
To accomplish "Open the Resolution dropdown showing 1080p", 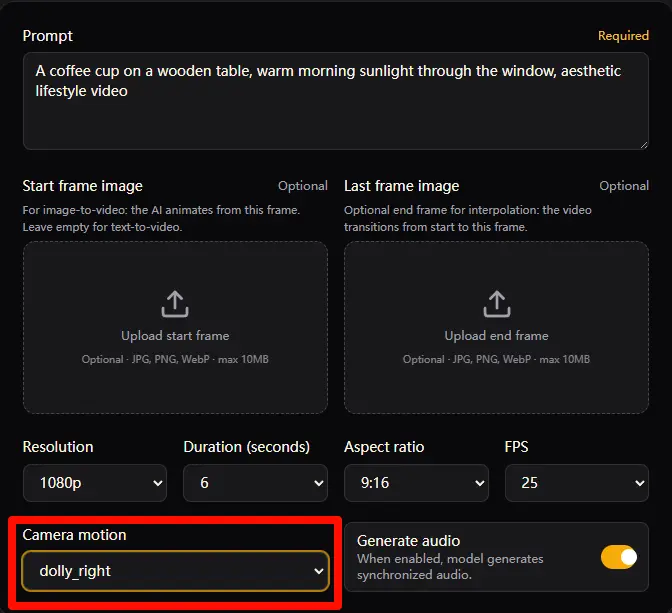I will pos(94,483).
